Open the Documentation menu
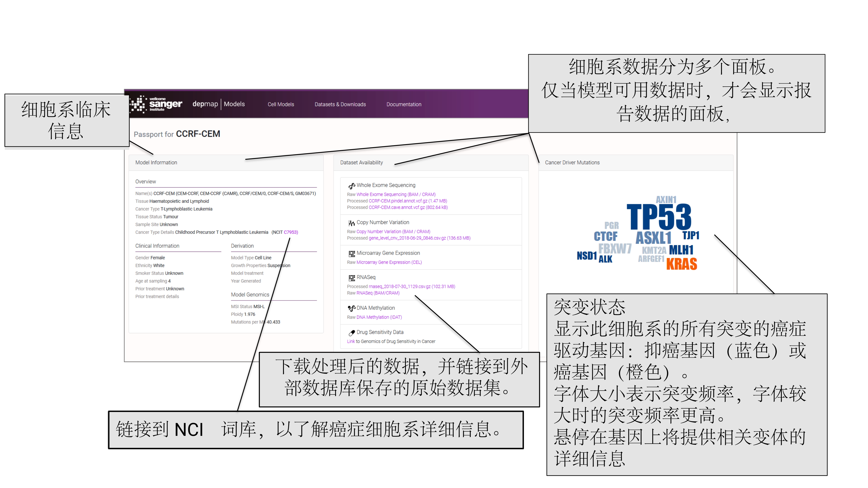This screenshot has height=488, width=868. 404,104
